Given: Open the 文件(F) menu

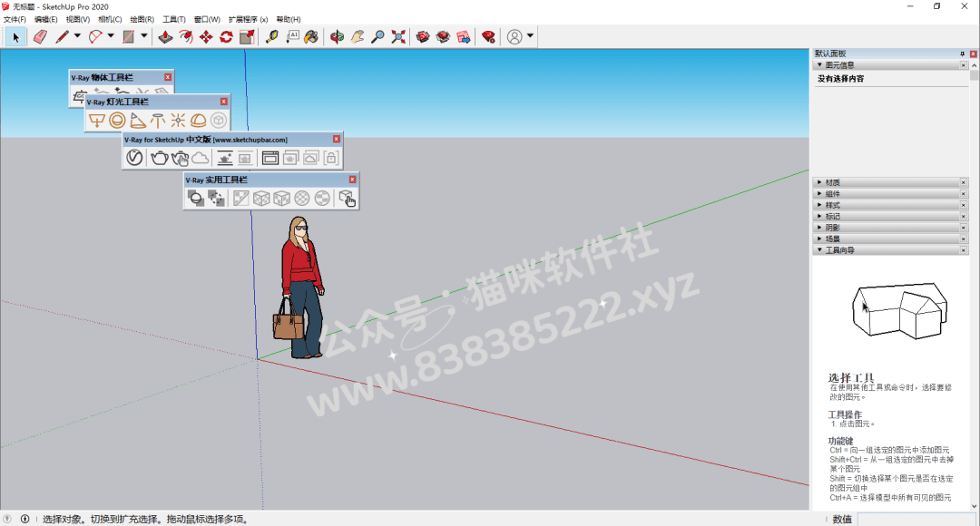Looking at the screenshot, I should [x=15, y=19].
